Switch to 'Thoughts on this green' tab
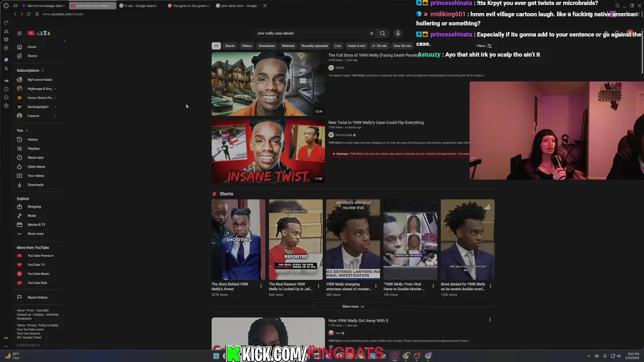644x362 pixels. [x=188, y=6]
